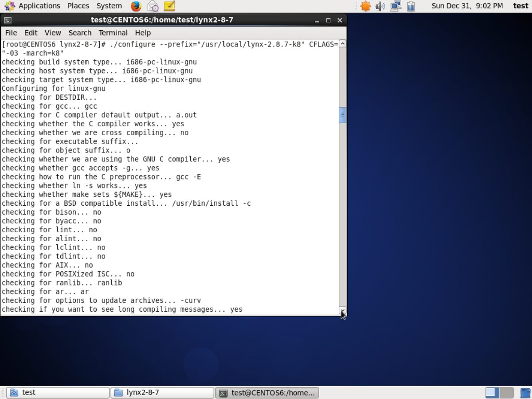Click 'checking for ar... ar' line
This screenshot has height=399, width=532.
(45, 292)
